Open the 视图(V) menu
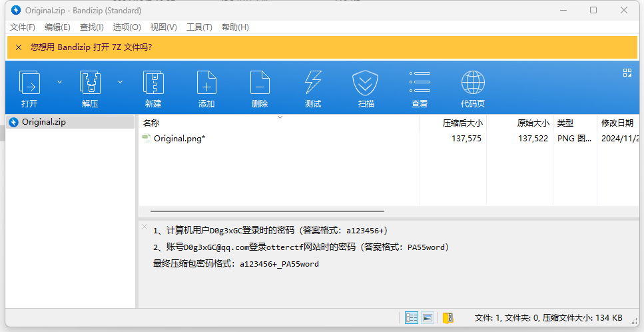This screenshot has height=332, width=644. point(163,27)
